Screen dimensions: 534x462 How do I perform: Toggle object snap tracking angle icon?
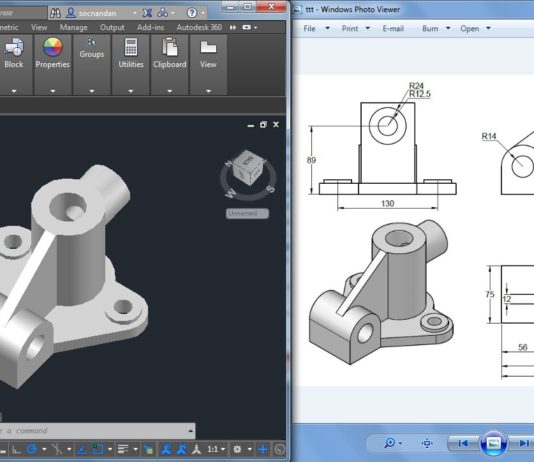point(82,450)
